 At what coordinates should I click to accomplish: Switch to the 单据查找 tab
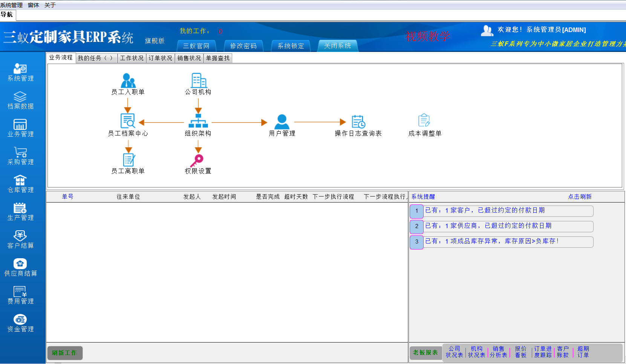pyautogui.click(x=217, y=58)
